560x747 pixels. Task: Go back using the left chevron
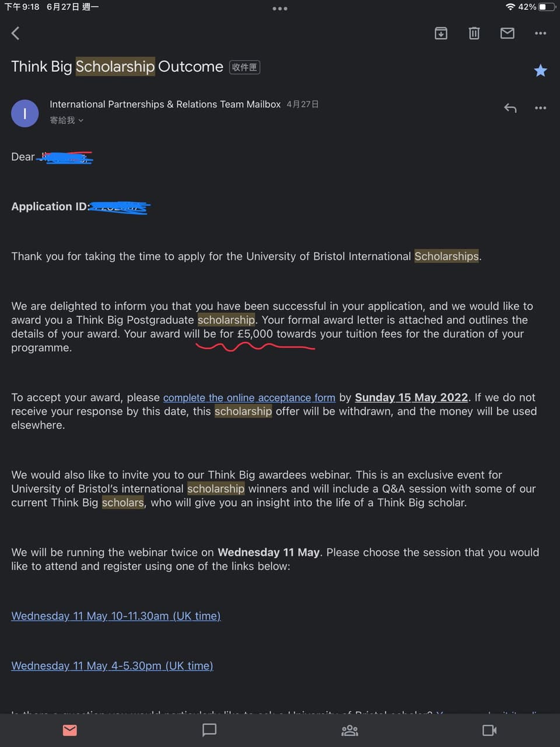click(16, 33)
